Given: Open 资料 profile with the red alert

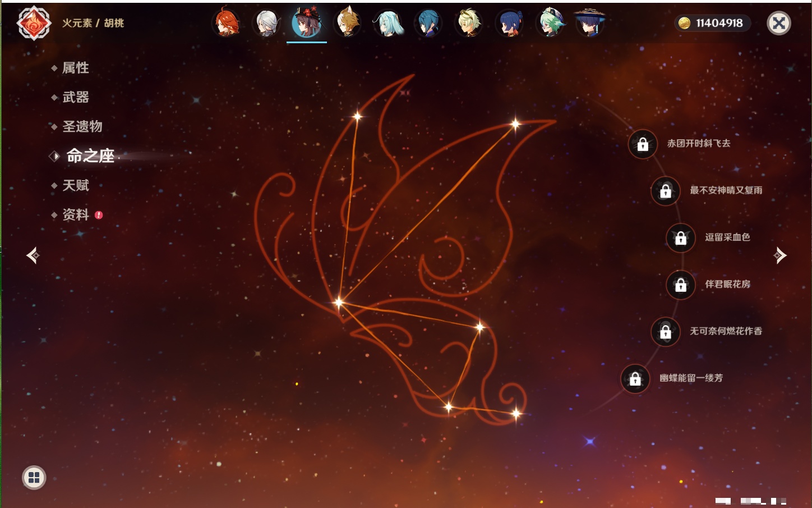Looking at the screenshot, I should (x=76, y=214).
